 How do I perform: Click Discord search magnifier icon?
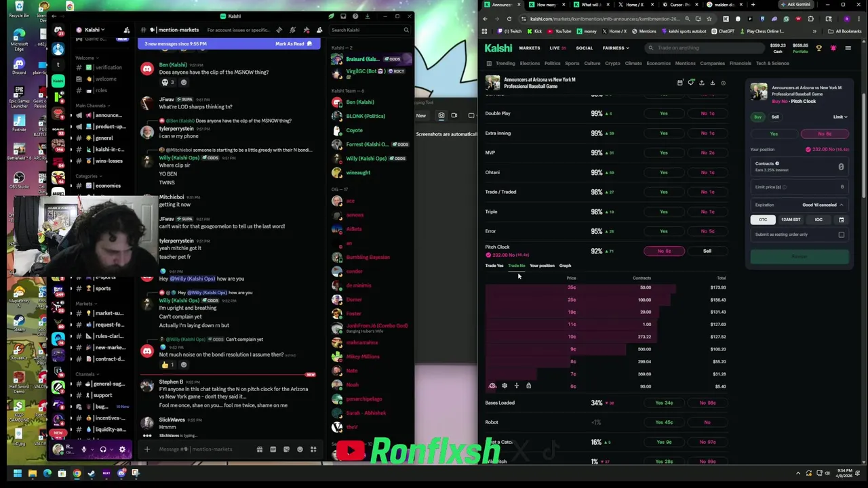(x=406, y=30)
